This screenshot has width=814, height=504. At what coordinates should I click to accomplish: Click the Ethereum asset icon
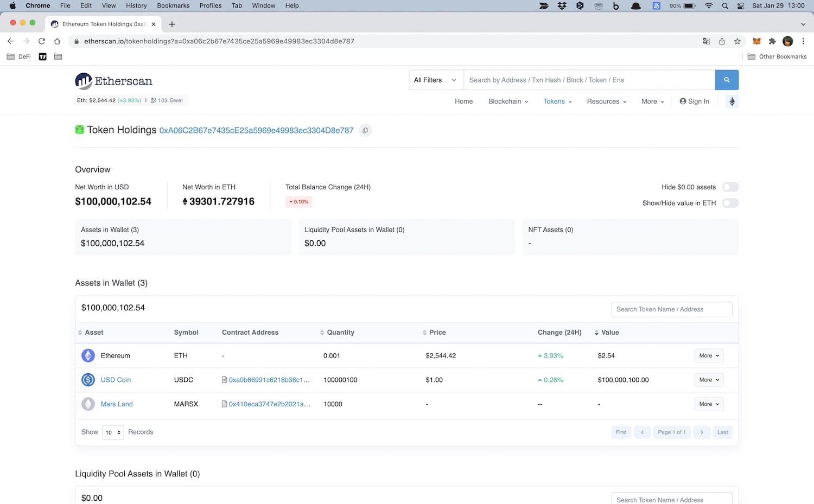(x=88, y=356)
